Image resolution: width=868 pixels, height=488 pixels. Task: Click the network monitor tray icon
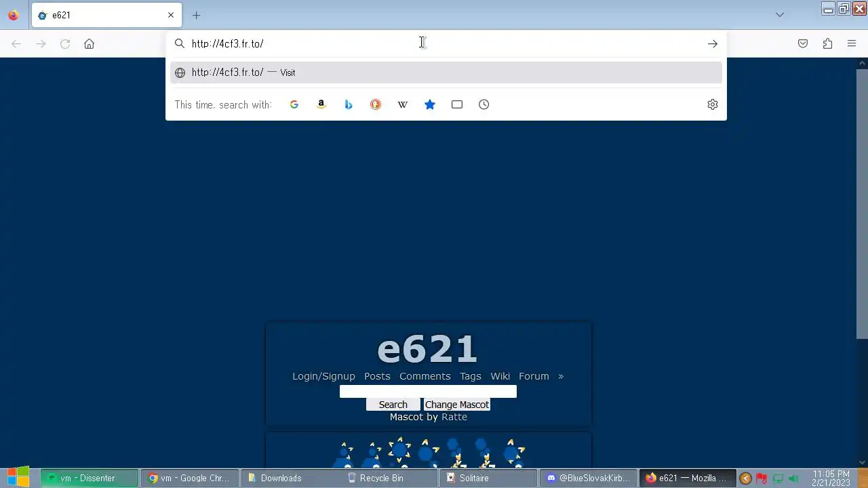coord(778,479)
